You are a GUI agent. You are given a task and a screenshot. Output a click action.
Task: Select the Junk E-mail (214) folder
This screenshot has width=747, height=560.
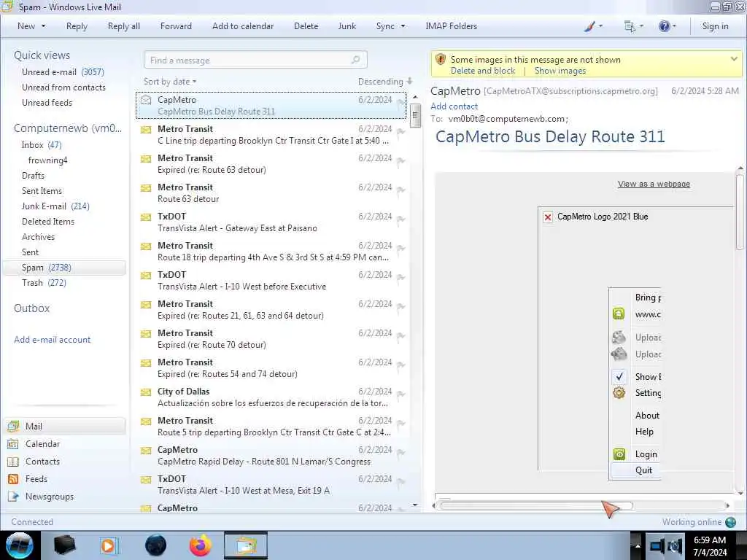[x=55, y=206]
